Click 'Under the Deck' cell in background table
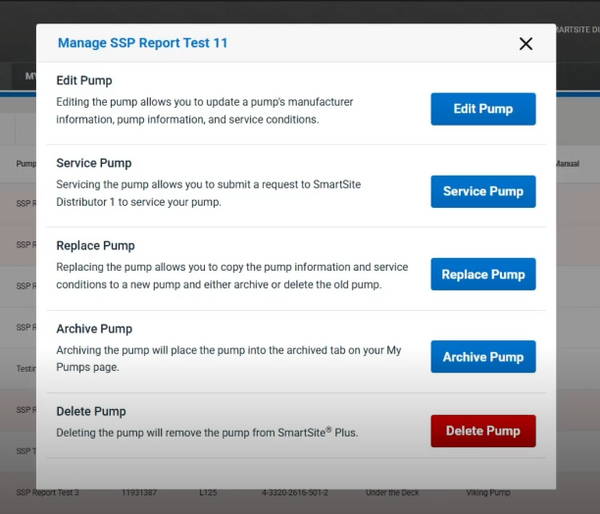The image size is (600, 514). 392,493
